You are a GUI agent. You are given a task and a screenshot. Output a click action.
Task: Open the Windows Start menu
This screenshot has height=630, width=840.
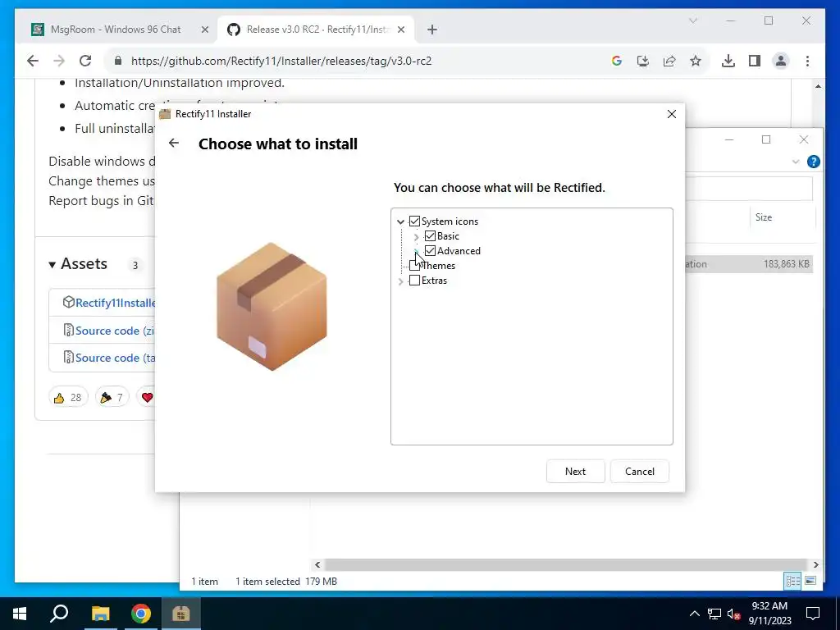coord(20,614)
